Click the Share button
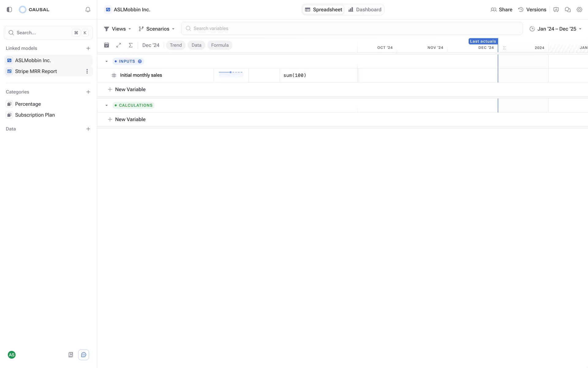The height and width of the screenshot is (368, 588). point(501,10)
